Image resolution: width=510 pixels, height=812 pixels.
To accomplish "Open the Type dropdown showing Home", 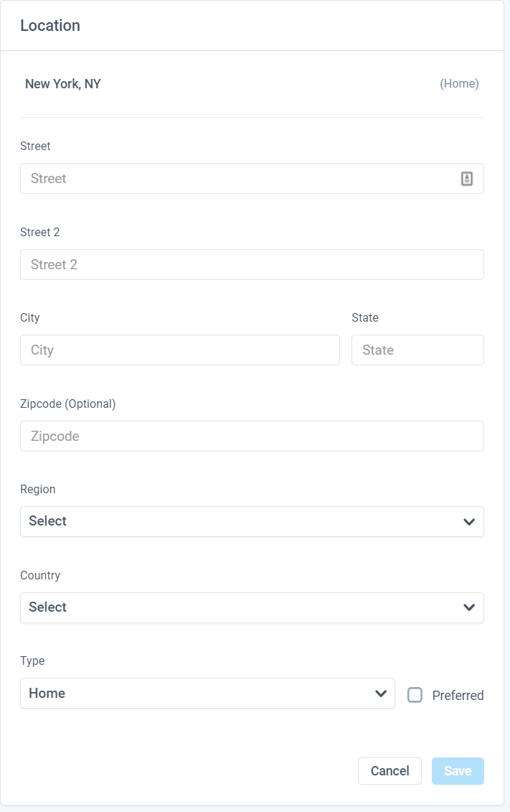I will click(x=207, y=694).
